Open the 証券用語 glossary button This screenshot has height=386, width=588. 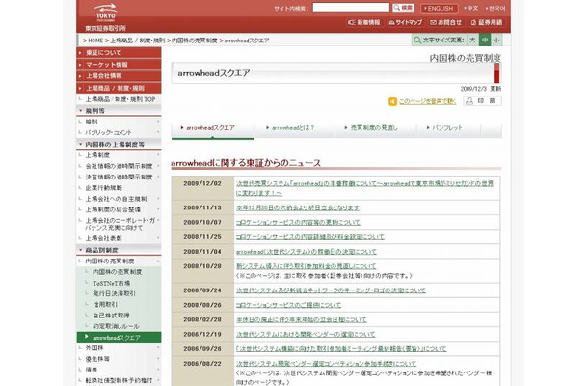pyautogui.click(x=487, y=22)
